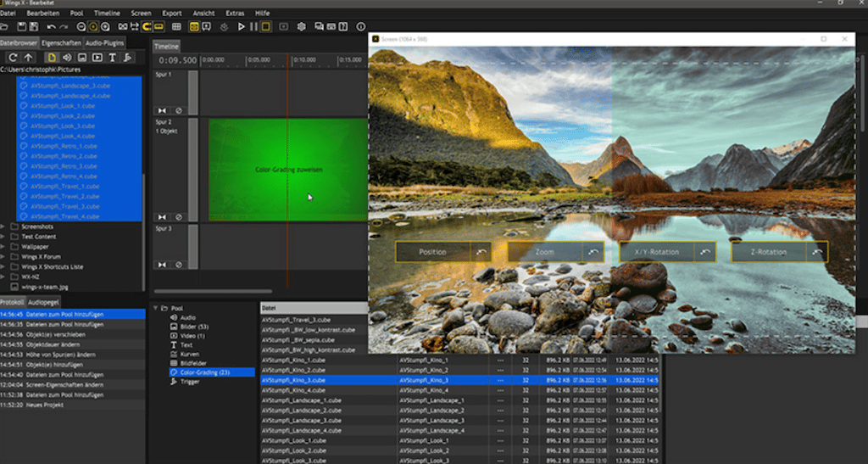Click the Zoom button on the screen preview

pos(544,252)
